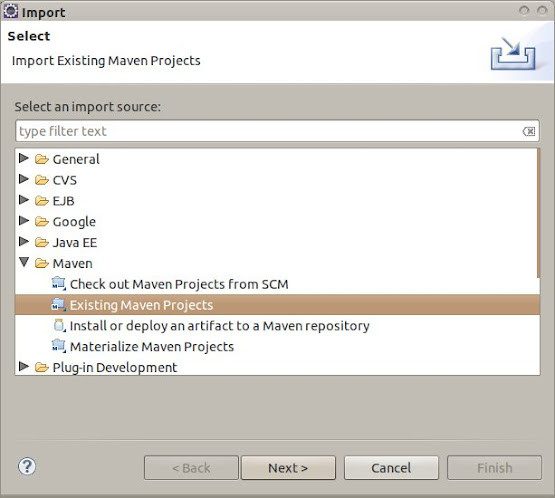Click the Maven folder icon
The height and width of the screenshot is (498, 555).
coord(42,263)
